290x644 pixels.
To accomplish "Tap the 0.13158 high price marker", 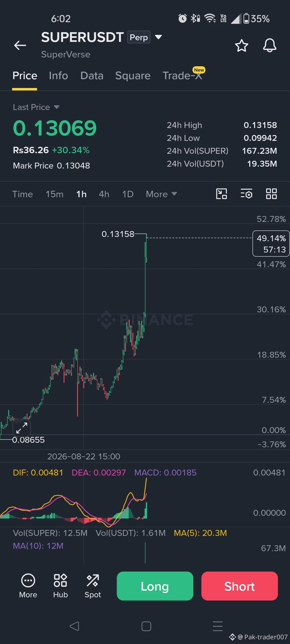I will click(118, 234).
